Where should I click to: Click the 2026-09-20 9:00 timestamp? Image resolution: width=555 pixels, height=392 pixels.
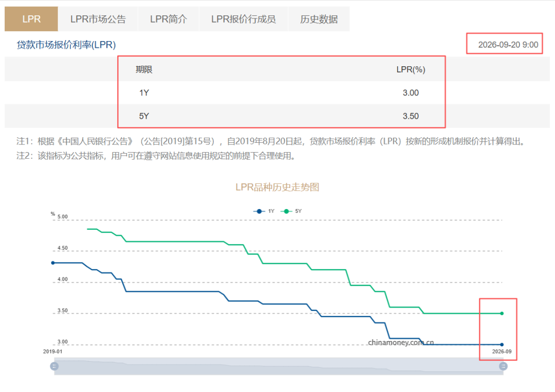click(508, 45)
